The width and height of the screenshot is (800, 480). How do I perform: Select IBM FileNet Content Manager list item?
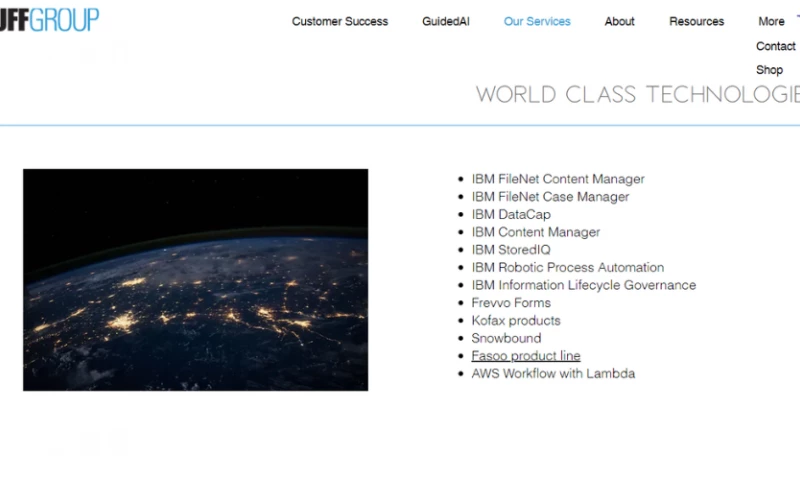pos(557,179)
